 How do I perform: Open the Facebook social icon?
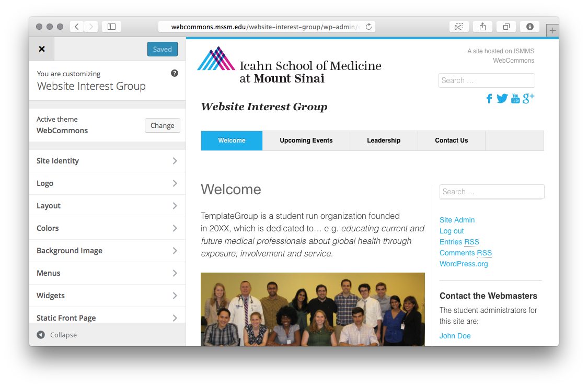tap(489, 99)
